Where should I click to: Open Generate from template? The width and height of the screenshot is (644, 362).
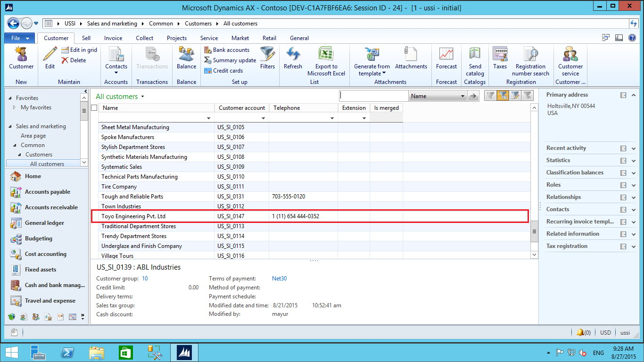[372, 61]
